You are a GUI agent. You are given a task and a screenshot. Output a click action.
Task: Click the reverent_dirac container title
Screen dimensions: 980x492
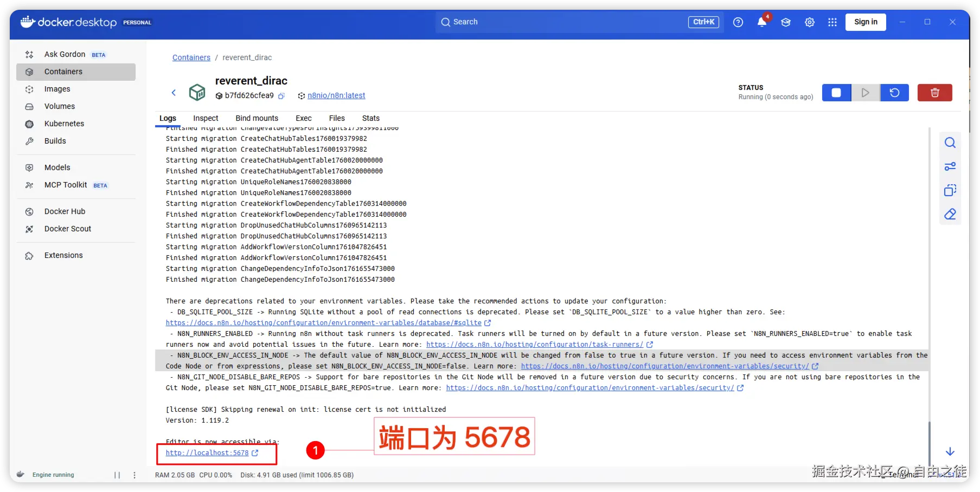click(x=251, y=81)
